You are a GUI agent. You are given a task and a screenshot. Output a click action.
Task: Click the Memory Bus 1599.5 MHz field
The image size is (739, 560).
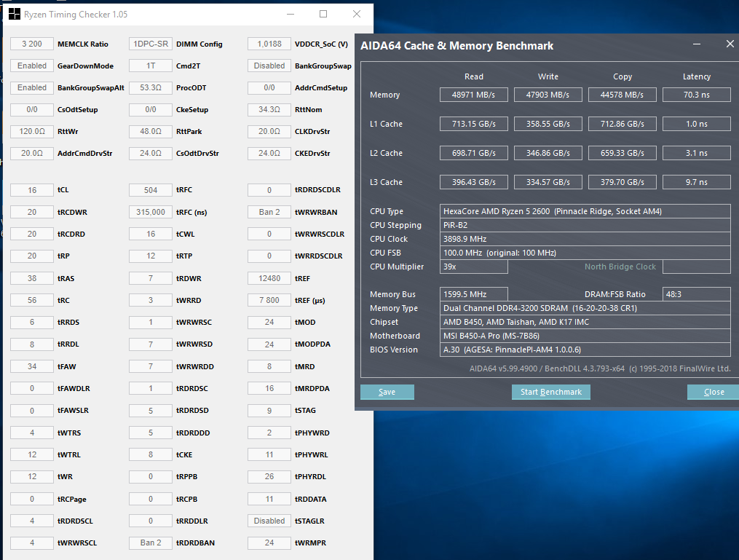pos(474,294)
